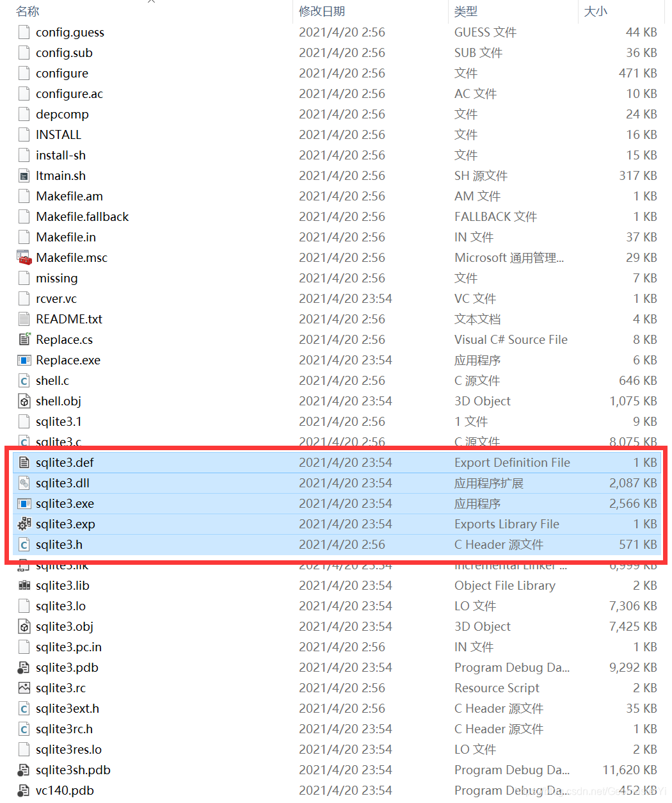This screenshot has height=803, width=672.
Task: Click the Microsoft 通用管理 type cell
Action: point(509,257)
